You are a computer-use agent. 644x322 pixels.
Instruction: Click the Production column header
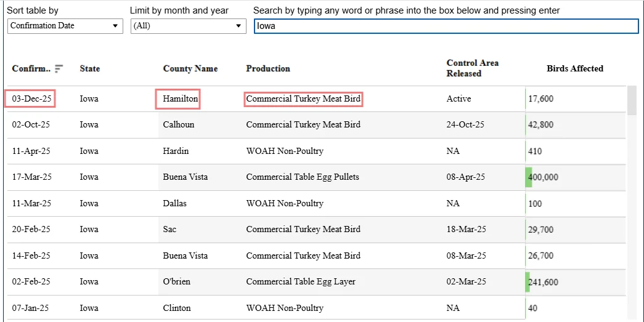268,68
